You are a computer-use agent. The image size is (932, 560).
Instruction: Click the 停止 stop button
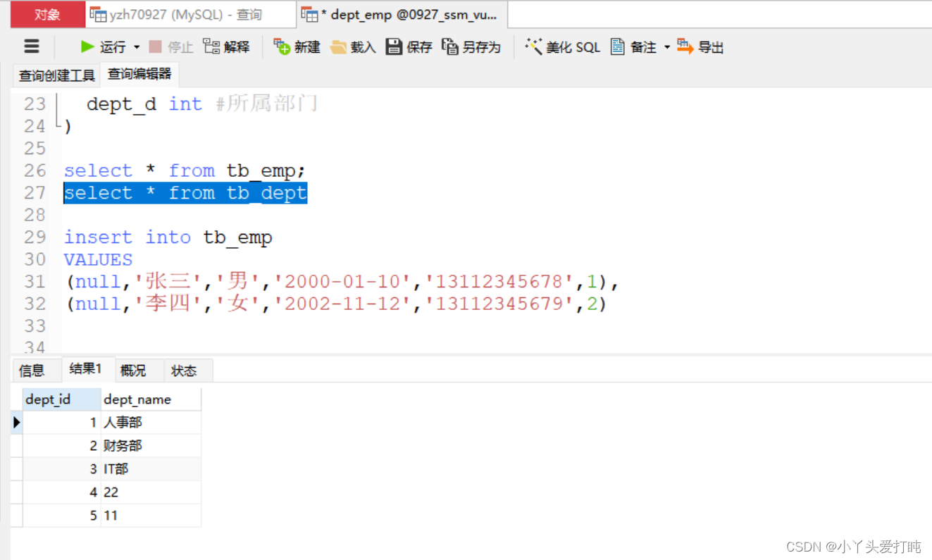tap(171, 47)
